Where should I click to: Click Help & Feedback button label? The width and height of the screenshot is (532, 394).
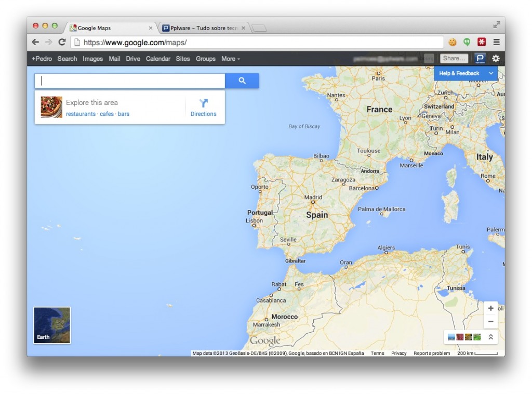coord(459,73)
